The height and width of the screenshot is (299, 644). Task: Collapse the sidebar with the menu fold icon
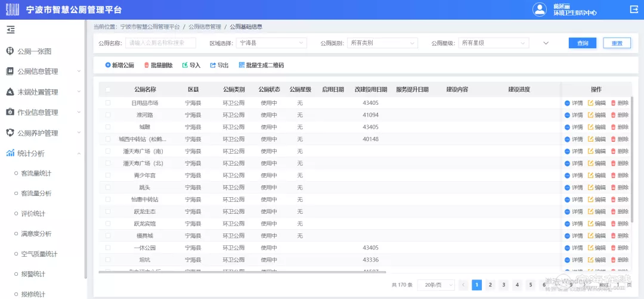11,30
